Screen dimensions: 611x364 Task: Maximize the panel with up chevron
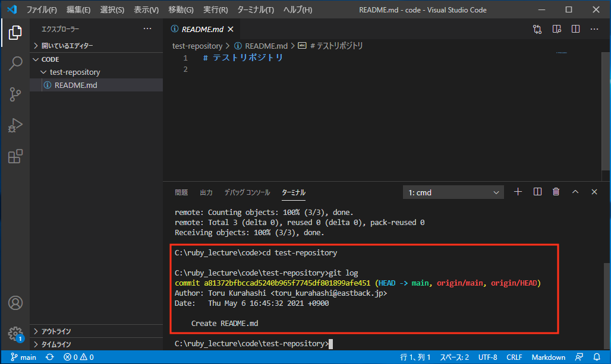(575, 192)
